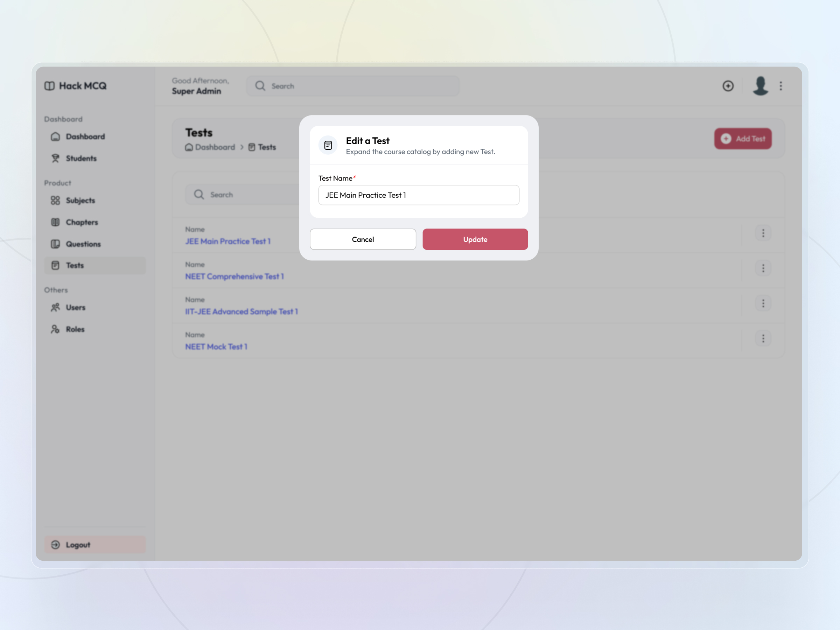Select the Dashboard icon in the sidebar
840x630 pixels.
[x=55, y=136]
